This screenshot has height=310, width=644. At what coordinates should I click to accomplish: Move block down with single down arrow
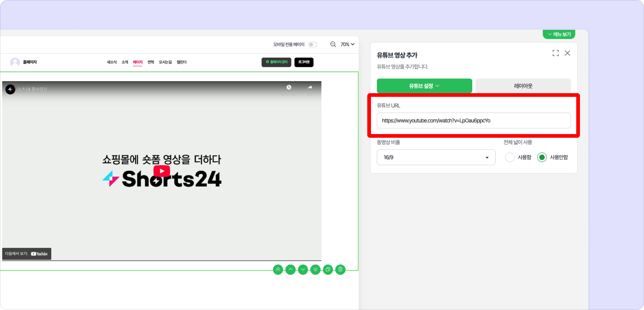coord(303,269)
